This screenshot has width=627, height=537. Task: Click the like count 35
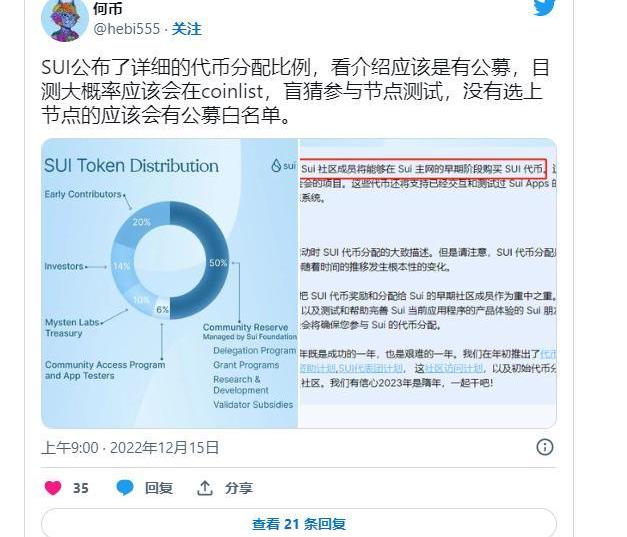pyautogui.click(x=80, y=488)
